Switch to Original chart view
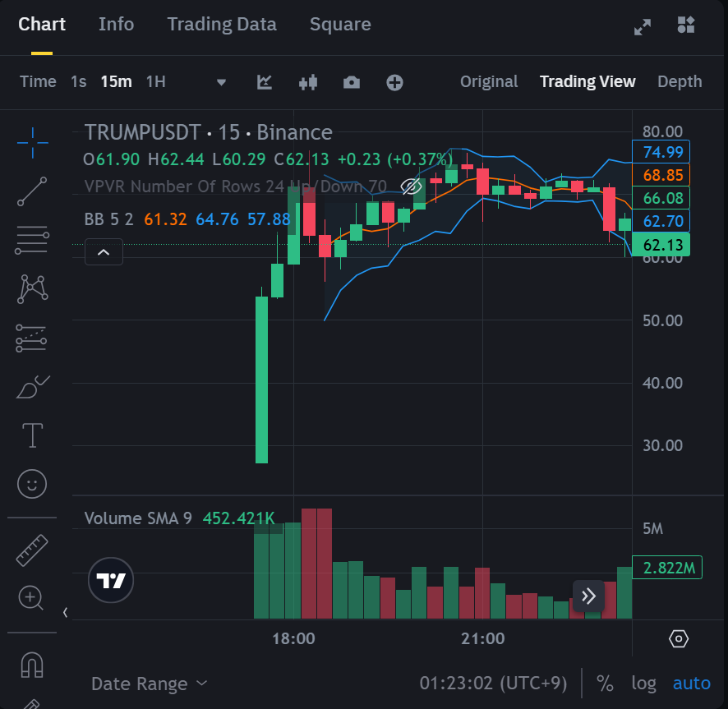The height and width of the screenshot is (709, 728). (x=489, y=81)
